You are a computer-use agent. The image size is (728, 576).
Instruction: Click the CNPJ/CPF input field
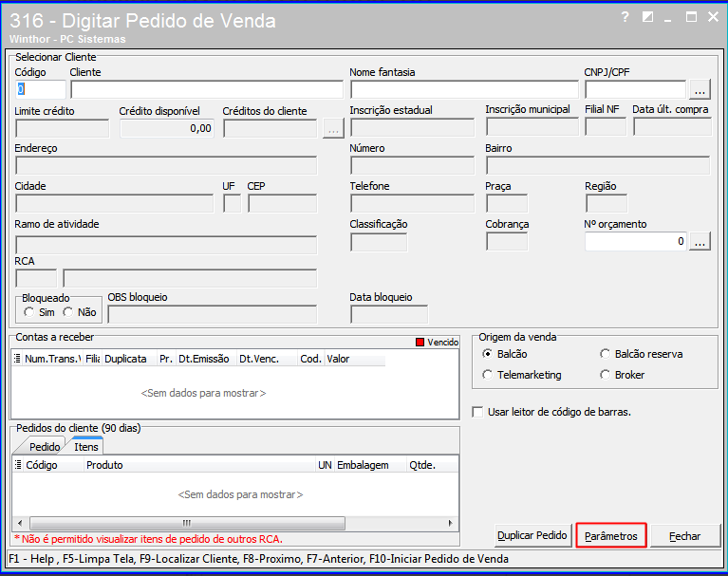pyautogui.click(x=635, y=89)
